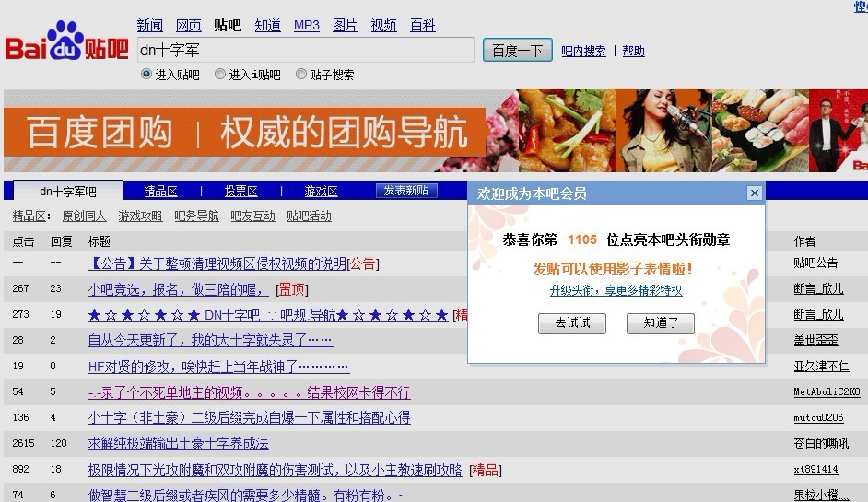Select the 贴子搜索 radio button
The width and height of the screenshot is (868, 502).
point(300,74)
